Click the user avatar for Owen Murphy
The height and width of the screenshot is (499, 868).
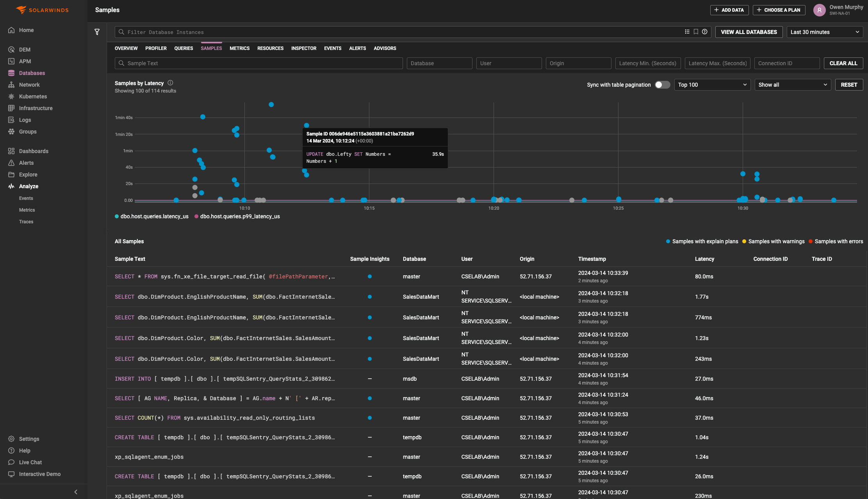pyautogui.click(x=819, y=10)
